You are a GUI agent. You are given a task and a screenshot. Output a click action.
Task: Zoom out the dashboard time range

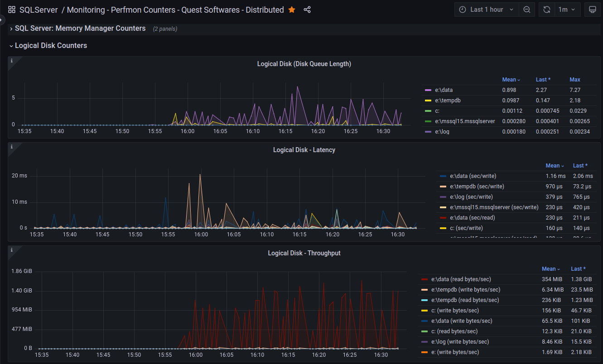[526, 9]
